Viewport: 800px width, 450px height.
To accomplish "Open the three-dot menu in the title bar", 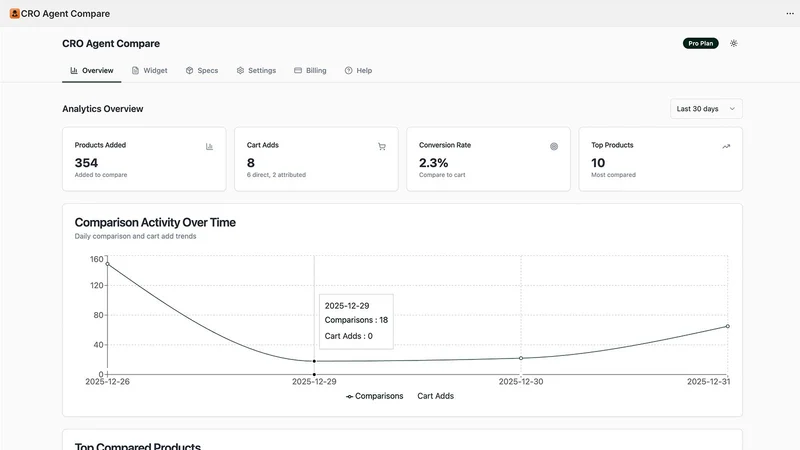I will [790, 14].
